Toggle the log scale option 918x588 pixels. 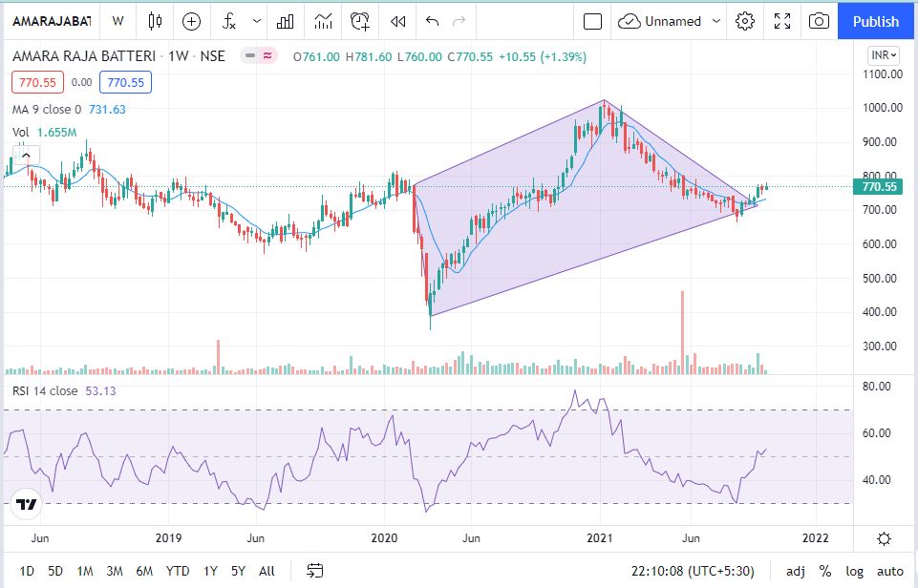click(x=855, y=571)
